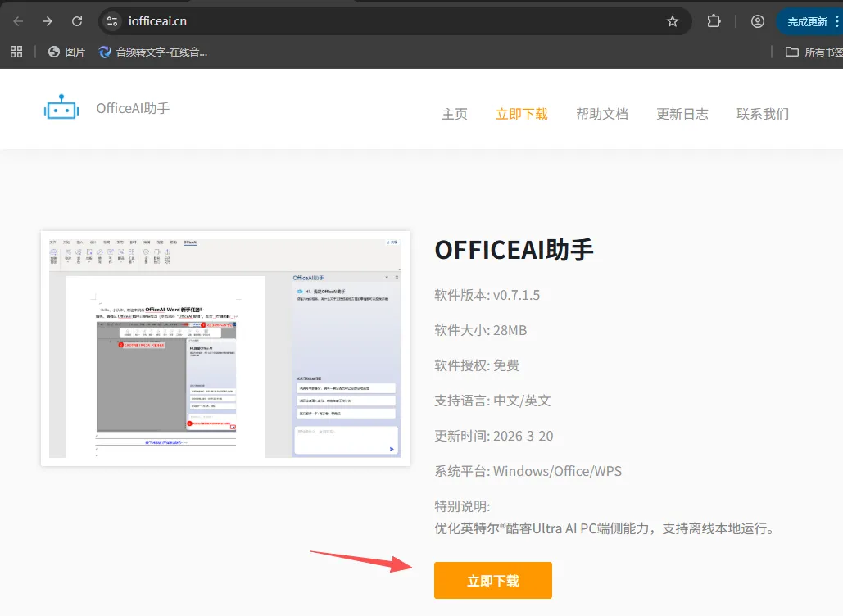Click the 软件版本: v0.7.1.5 text
Viewport: 843px width, 616px height.
487,295
